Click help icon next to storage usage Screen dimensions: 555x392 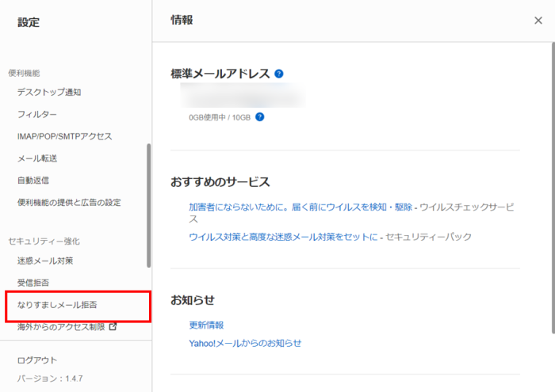259,117
